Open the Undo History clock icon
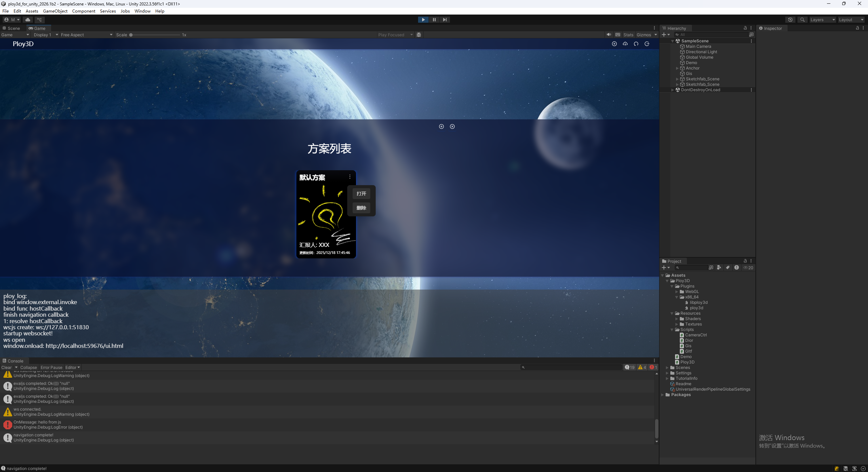 (790, 20)
